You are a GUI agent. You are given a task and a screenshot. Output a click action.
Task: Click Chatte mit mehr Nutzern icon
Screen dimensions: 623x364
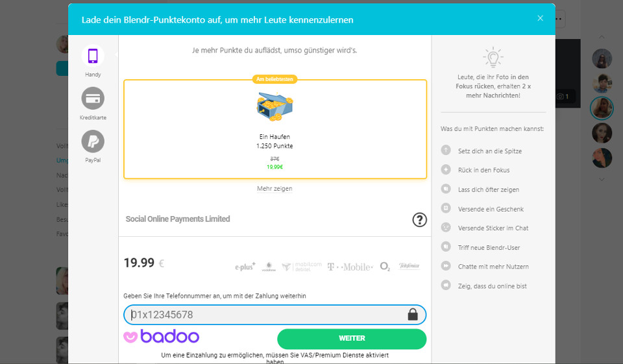446,266
